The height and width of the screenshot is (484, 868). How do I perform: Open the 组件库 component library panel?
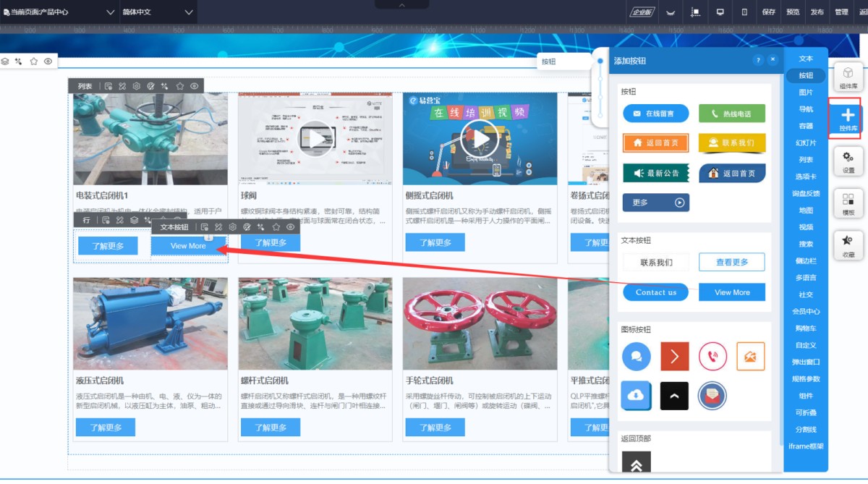tap(848, 77)
